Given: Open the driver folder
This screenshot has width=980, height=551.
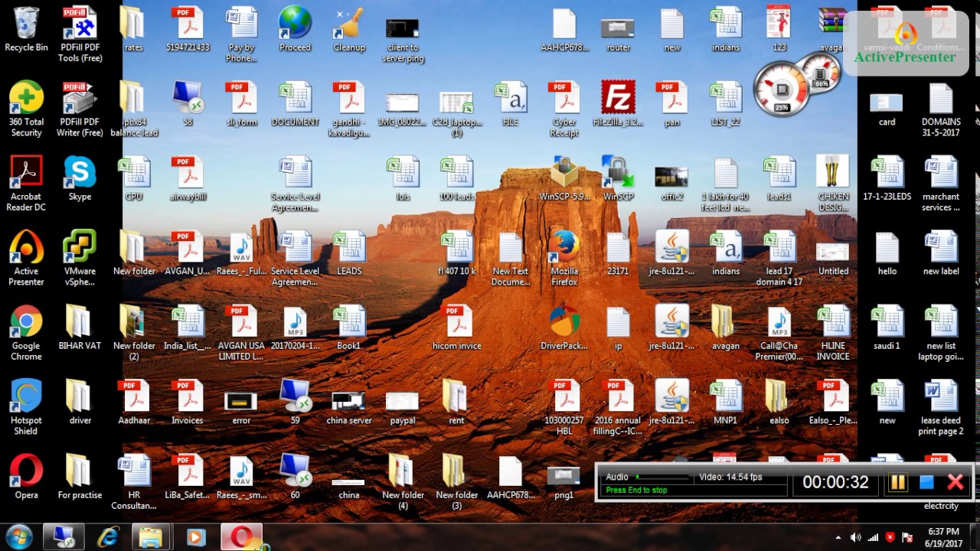Looking at the screenshot, I should (80, 403).
